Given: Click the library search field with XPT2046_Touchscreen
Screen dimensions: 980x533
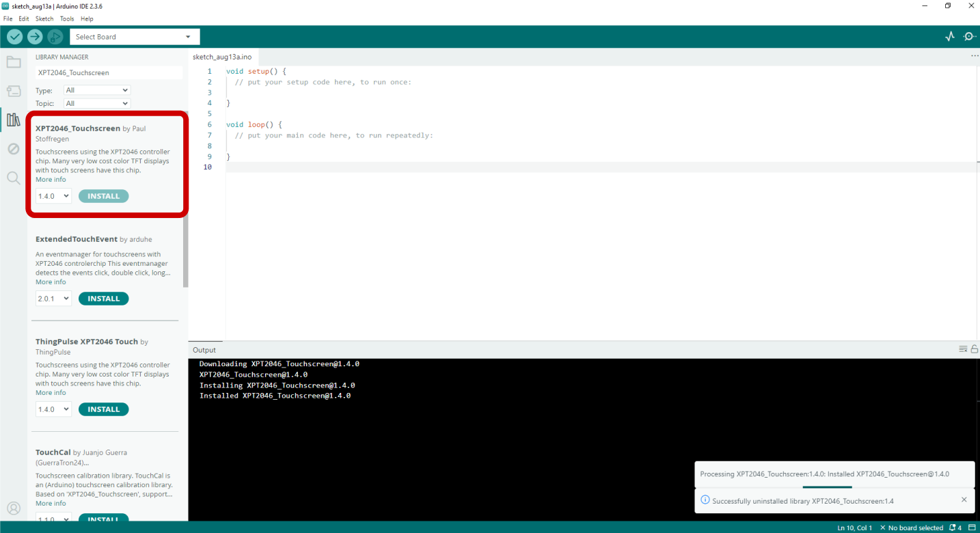Looking at the screenshot, I should click(109, 72).
